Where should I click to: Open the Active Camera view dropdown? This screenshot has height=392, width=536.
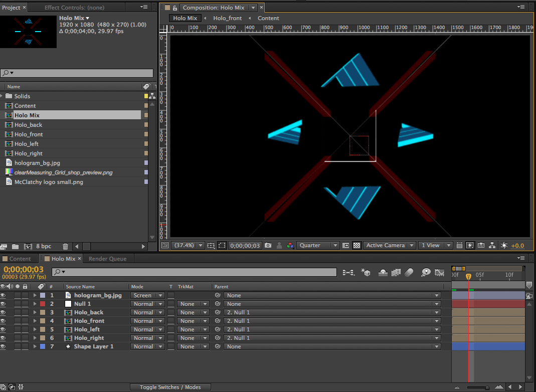(x=390, y=246)
